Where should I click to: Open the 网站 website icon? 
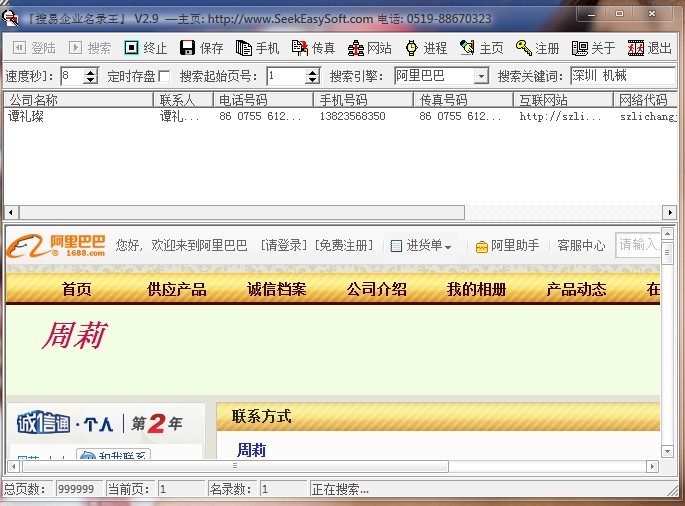pos(356,48)
